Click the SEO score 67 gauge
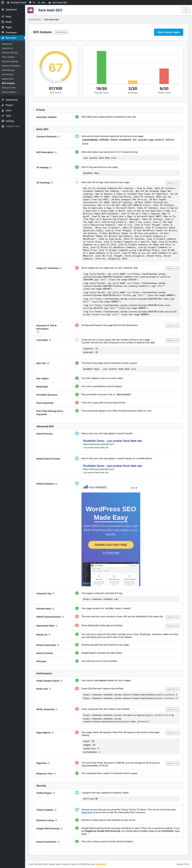192x868 pixels. coord(55,67)
